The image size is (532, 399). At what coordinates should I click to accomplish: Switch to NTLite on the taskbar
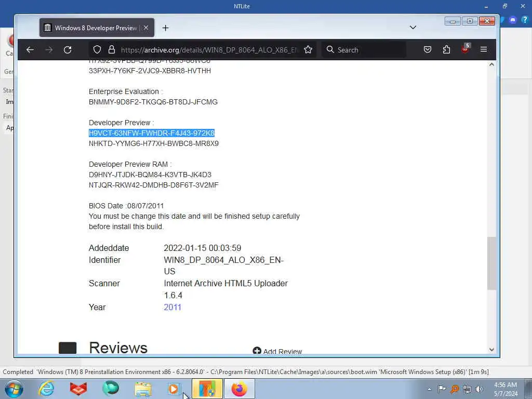[x=207, y=389]
